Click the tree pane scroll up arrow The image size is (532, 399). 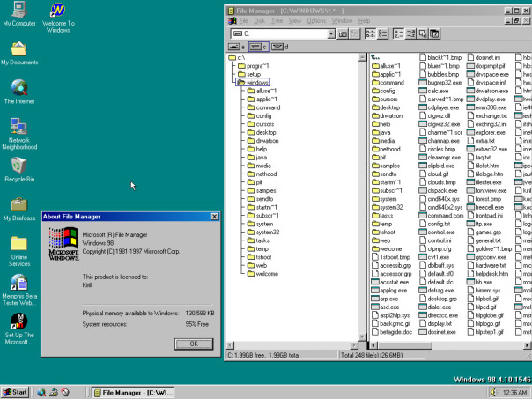[361, 57]
